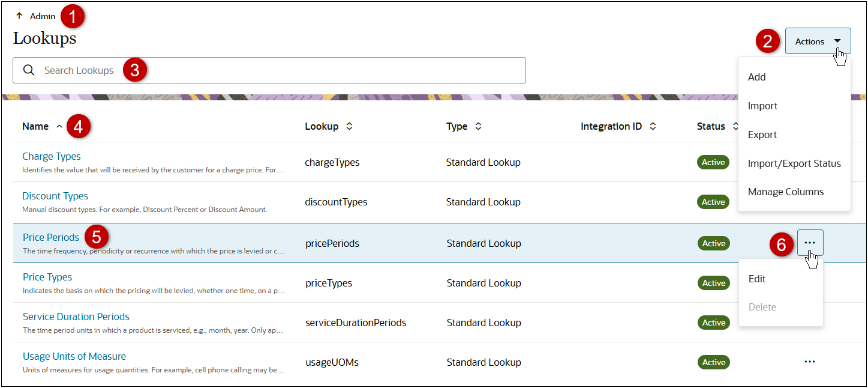
Task: Choose Export from the Actions menu
Action: tap(762, 135)
